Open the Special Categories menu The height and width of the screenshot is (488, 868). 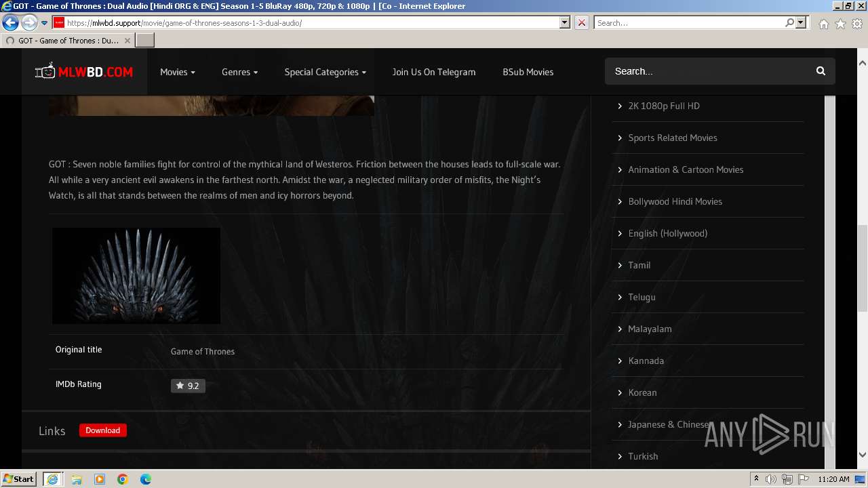325,72
